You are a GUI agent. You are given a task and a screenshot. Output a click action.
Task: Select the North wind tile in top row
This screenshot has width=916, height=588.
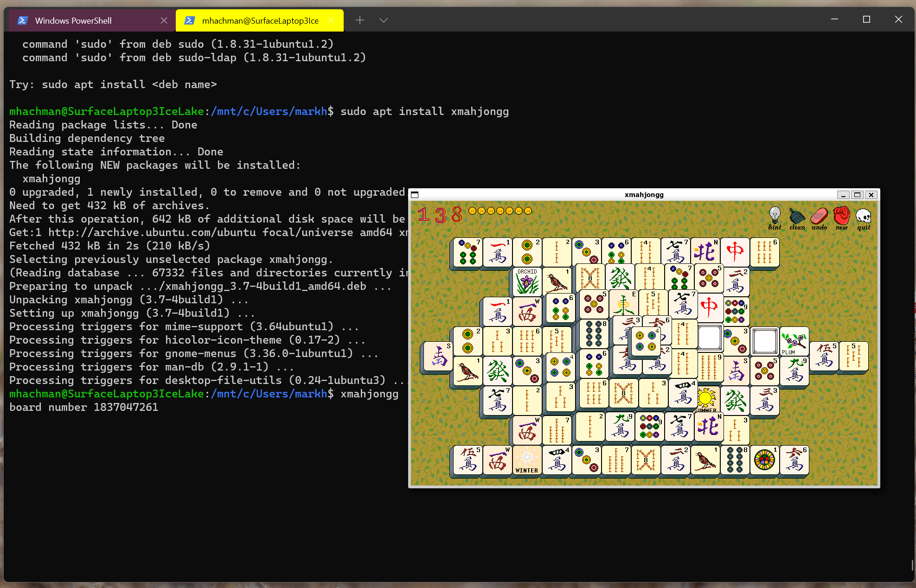(x=705, y=252)
